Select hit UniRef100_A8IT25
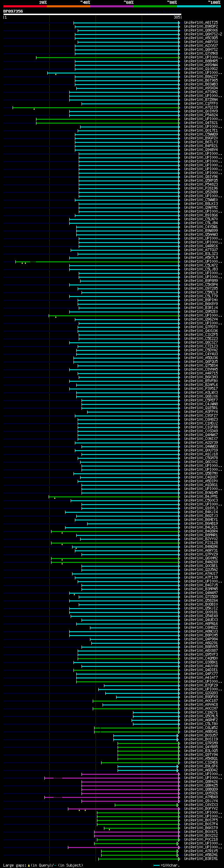This screenshot has height=868, width=224. 201,22
